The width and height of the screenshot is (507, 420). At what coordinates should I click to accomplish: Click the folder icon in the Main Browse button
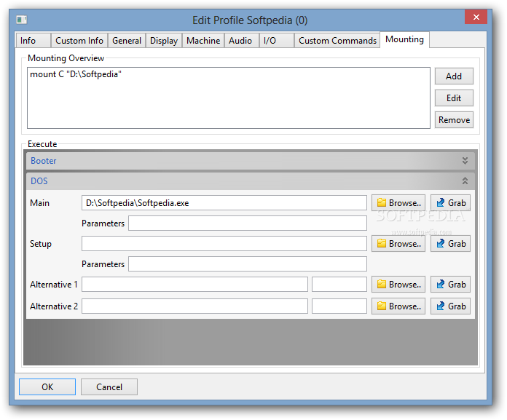click(x=382, y=203)
